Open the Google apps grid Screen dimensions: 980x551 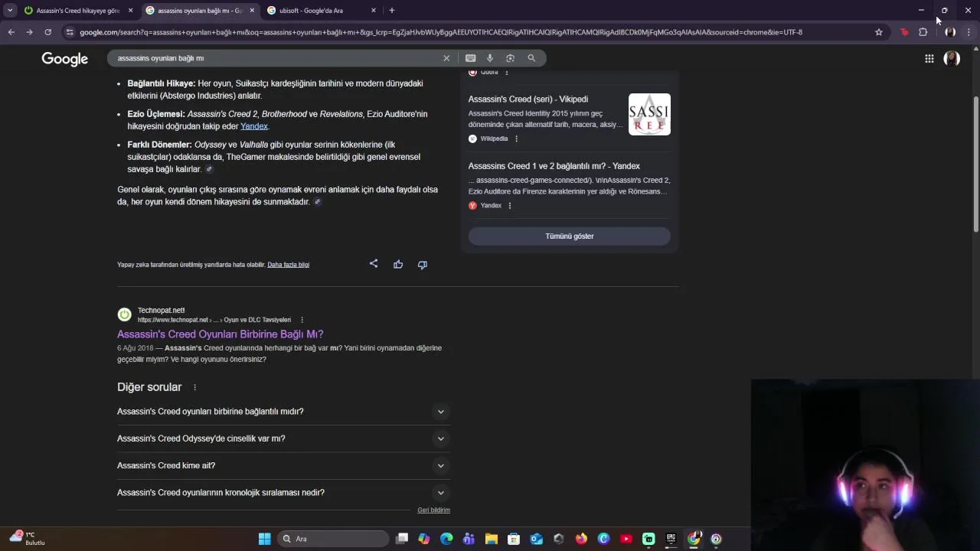coord(929,59)
